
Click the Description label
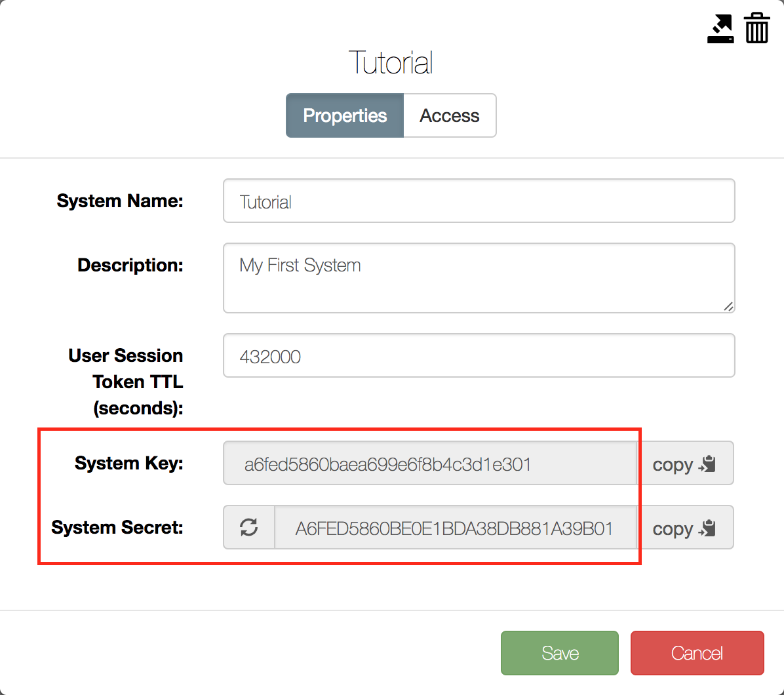pos(130,265)
